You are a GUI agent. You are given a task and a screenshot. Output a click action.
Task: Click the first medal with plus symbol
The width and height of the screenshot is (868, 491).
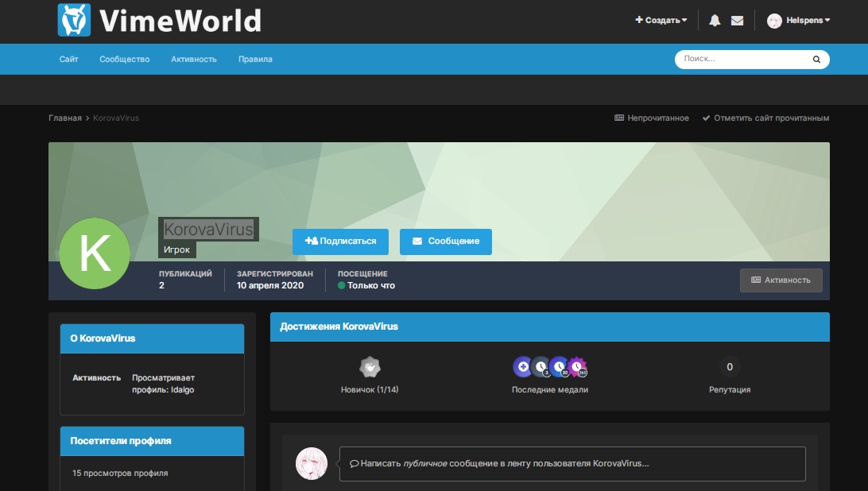522,366
